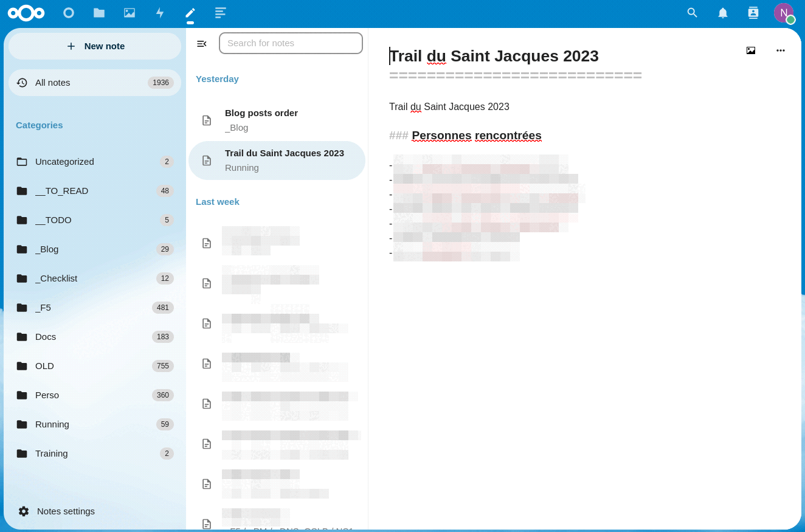Viewport: 805px width, 532px height.
Task: Open the Deck app icon
Action: tap(221, 13)
